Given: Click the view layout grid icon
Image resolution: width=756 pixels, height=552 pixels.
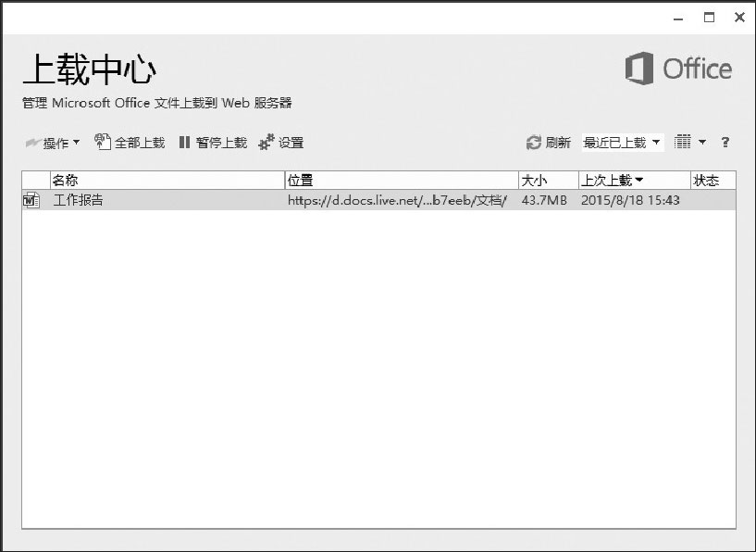Looking at the screenshot, I should point(682,142).
